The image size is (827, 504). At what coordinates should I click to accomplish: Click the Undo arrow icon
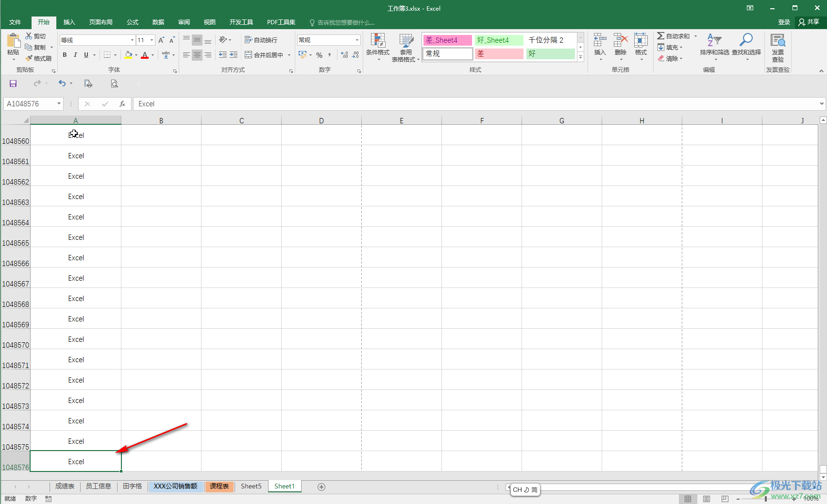click(62, 84)
